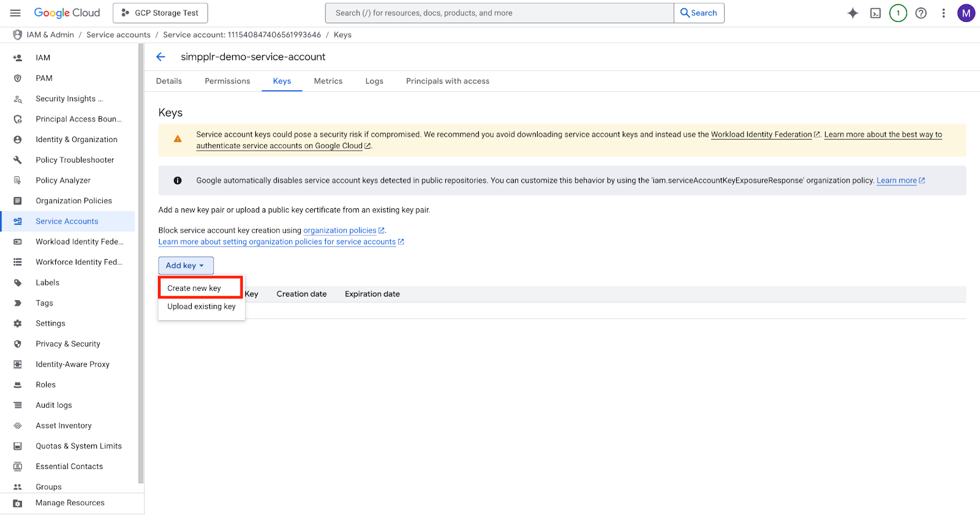
Task: Click the Search button
Action: point(699,13)
